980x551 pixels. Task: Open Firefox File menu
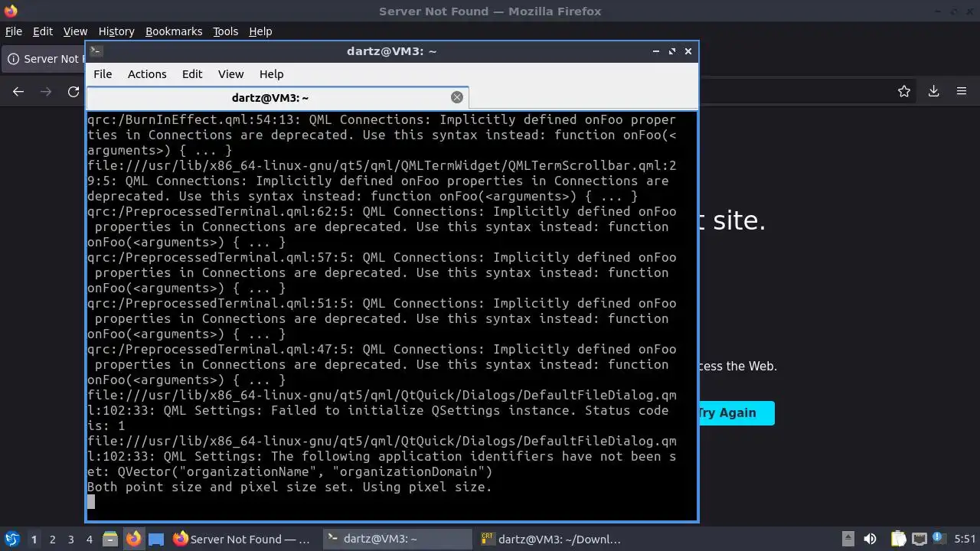pos(14,31)
